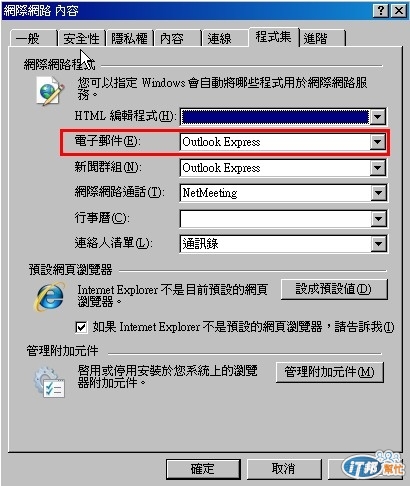Open the 電子郵件 dropdown arrow
Screen dimensions: 410x486
377,142
